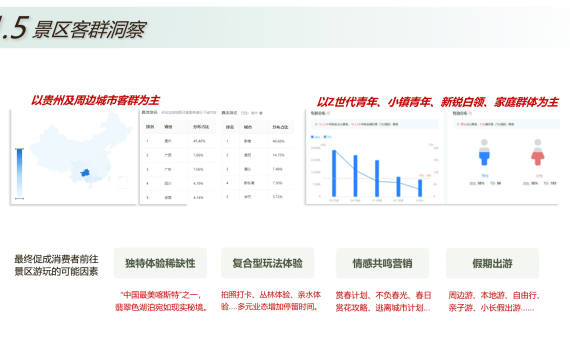Viewport: 570px width, 360px height.
Task: Click the blue male label under the figure
Action: click(485, 176)
